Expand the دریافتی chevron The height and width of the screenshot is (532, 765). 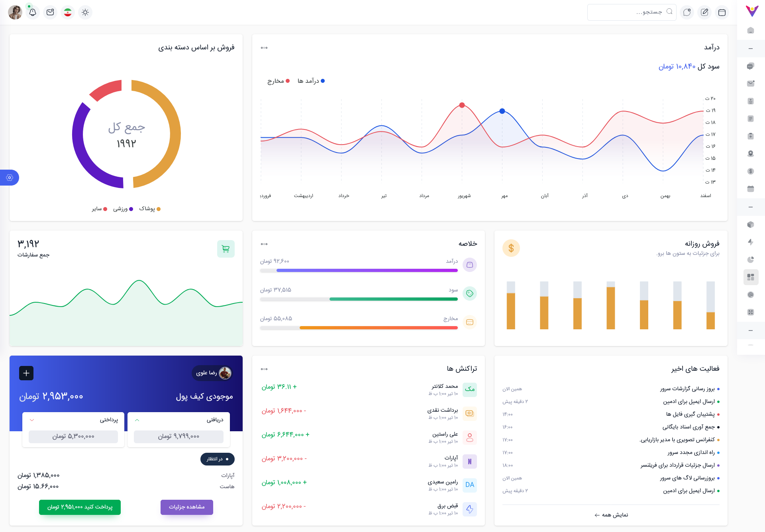tap(137, 420)
